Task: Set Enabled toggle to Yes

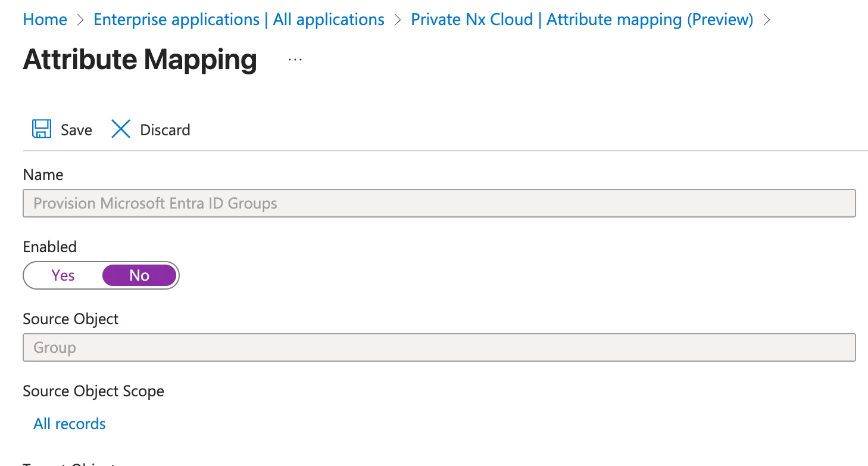Action: tap(63, 275)
